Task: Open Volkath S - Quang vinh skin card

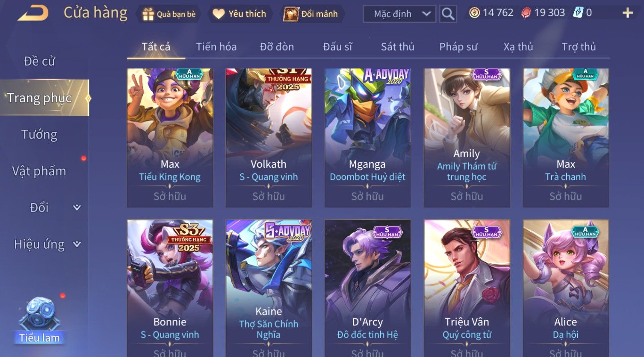Action: click(x=269, y=138)
